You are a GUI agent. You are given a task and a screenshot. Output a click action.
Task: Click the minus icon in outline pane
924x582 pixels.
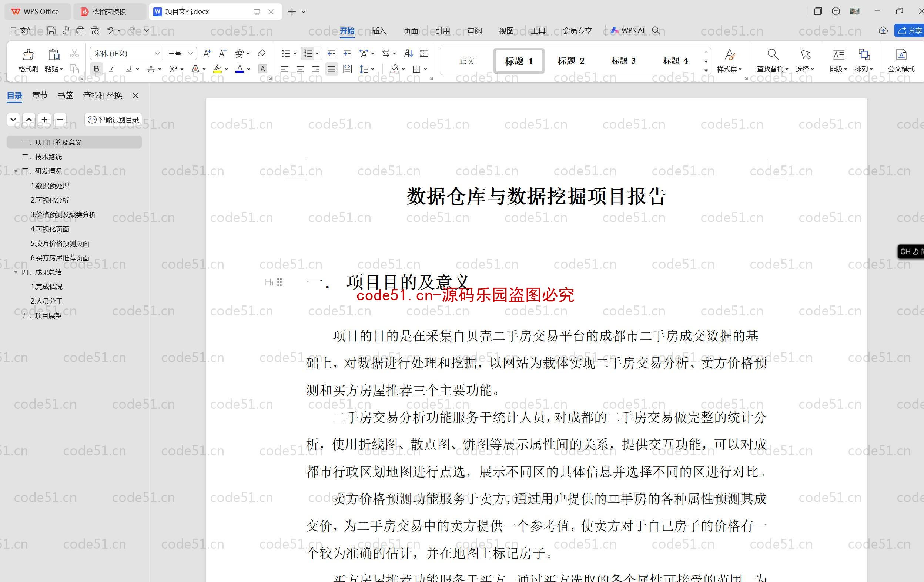60,120
